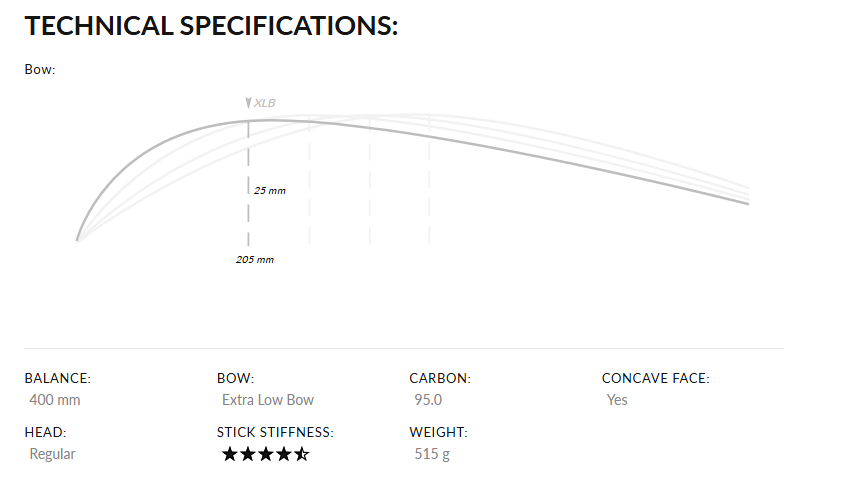Click the fourth stiffness star

tap(284, 454)
